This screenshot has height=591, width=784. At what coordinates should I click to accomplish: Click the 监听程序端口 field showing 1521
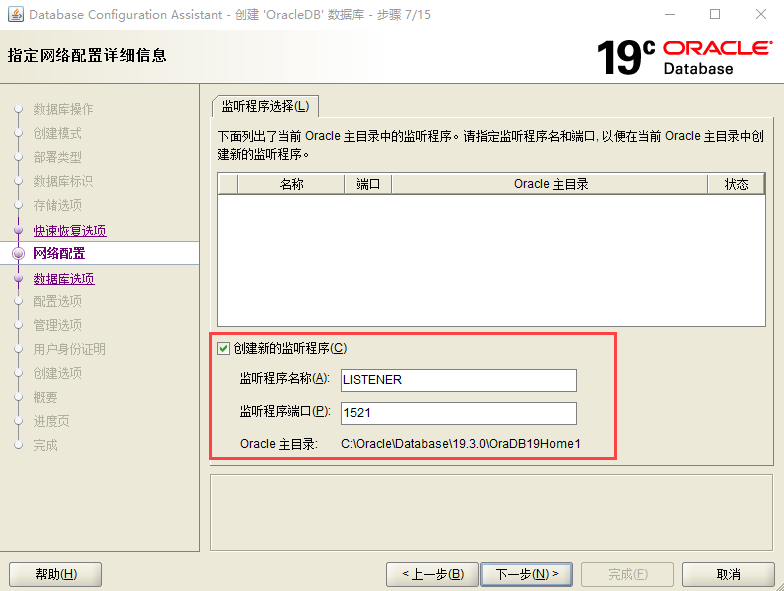point(458,413)
